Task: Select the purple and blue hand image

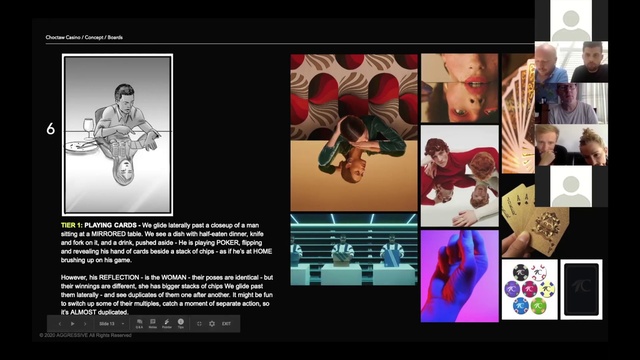Action: coord(460,276)
